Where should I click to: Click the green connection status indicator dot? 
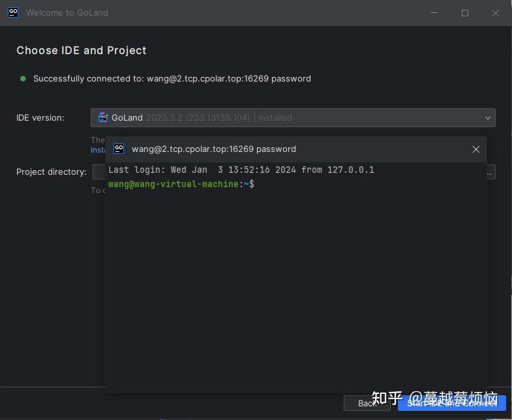[23, 78]
